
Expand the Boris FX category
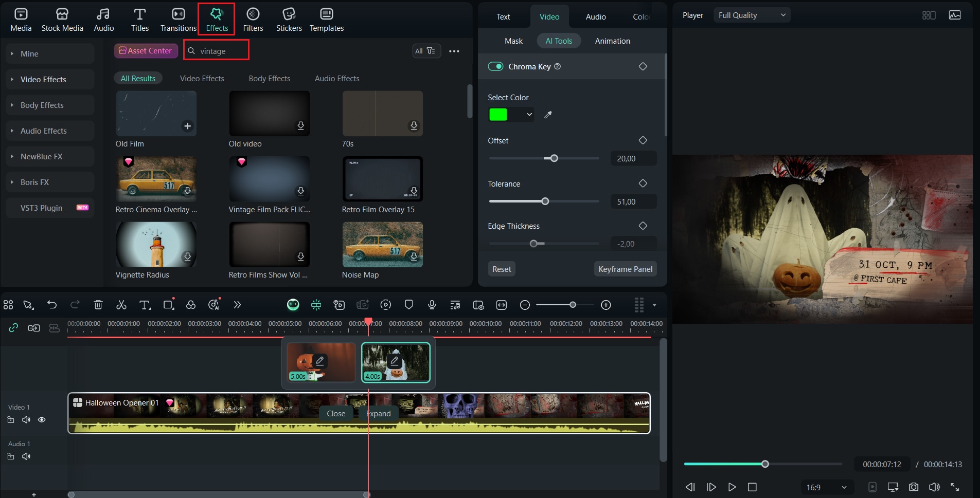coord(50,182)
